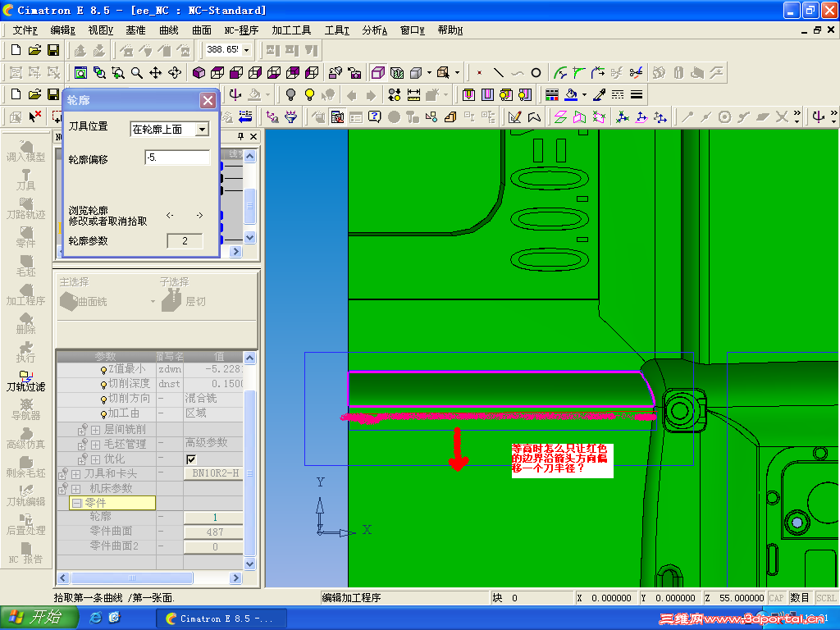Click previous contour arrow <- in dialog

(170, 216)
